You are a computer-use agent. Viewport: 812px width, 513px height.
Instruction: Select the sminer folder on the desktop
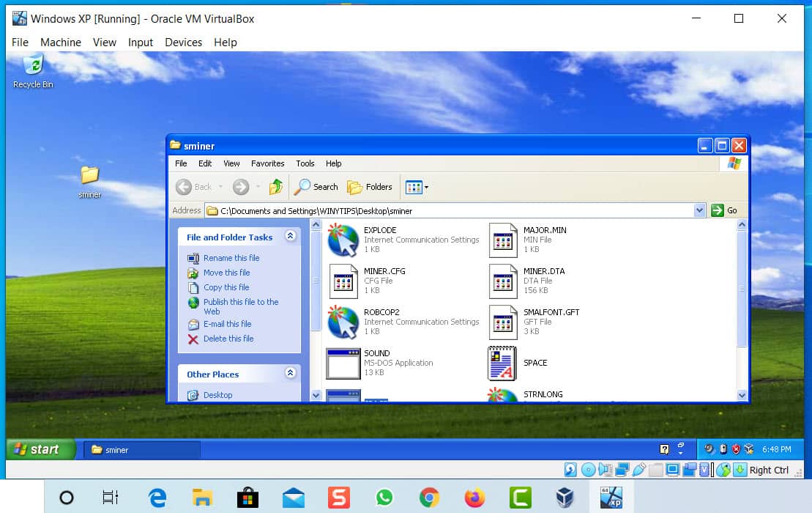coord(89,182)
